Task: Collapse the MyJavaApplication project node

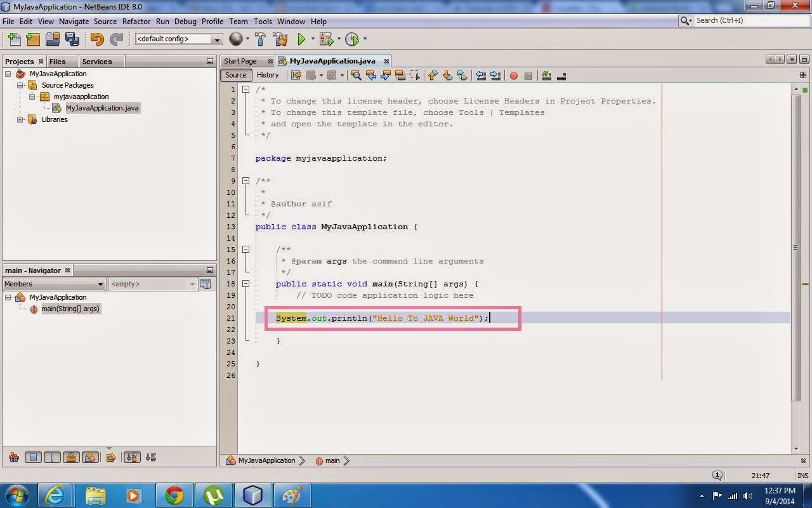Action: click(8, 74)
